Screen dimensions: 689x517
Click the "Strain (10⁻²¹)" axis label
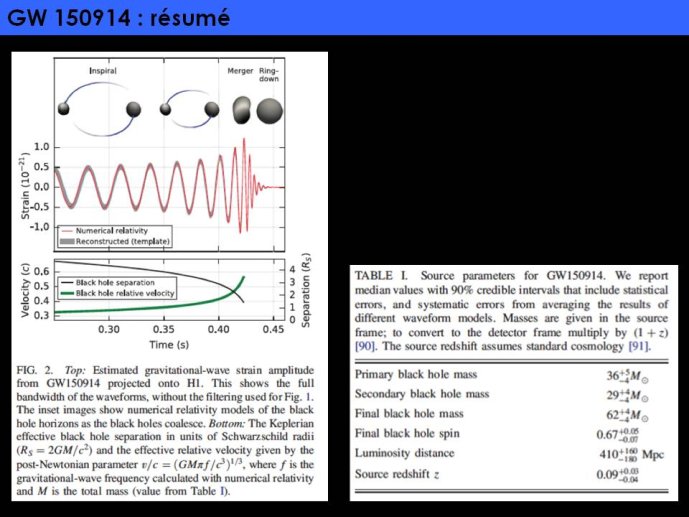click(x=25, y=186)
